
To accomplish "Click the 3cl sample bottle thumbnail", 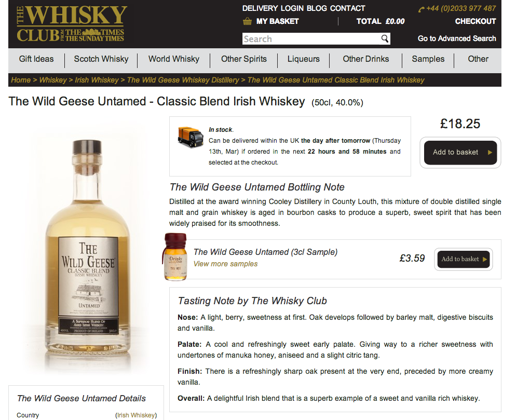I will coord(175,257).
